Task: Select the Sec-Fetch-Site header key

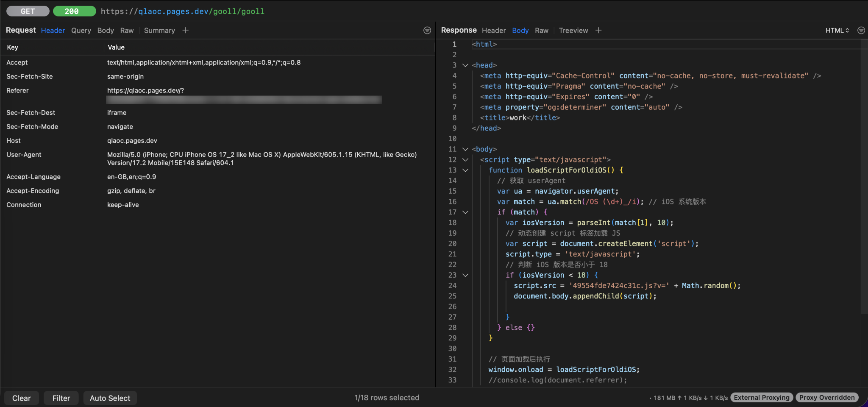Action: tap(30, 76)
